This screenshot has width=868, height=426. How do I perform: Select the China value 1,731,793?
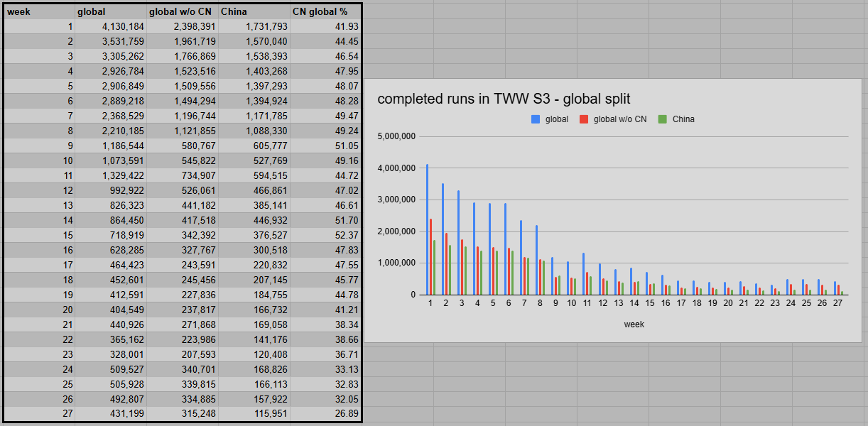coord(263,26)
